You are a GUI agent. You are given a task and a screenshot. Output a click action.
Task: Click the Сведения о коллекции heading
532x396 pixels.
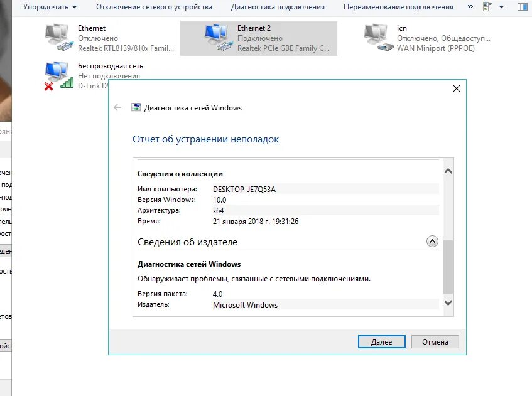click(x=180, y=174)
